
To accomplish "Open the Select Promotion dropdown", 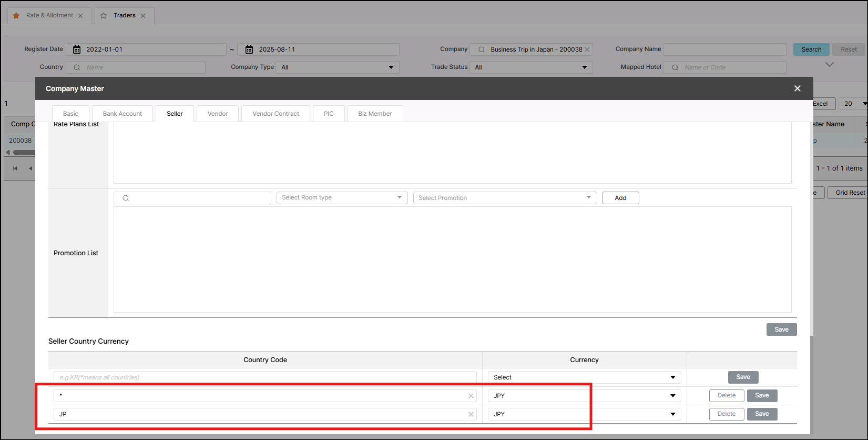I will [588, 197].
